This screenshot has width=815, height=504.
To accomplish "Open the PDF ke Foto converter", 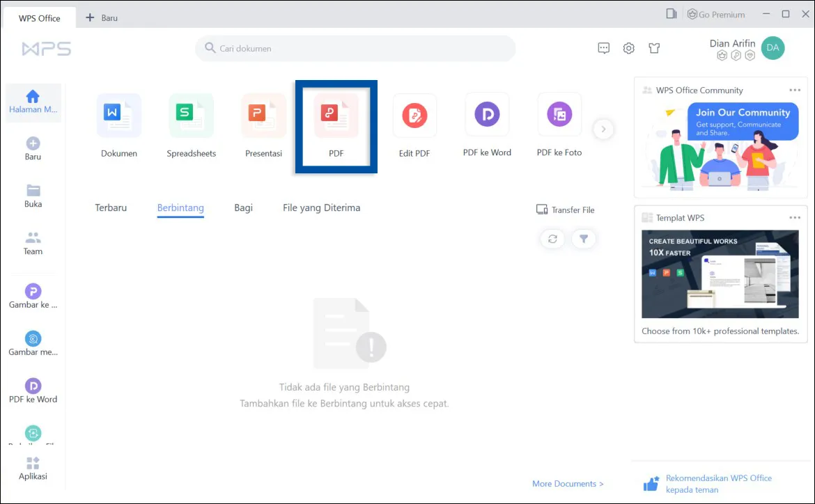I will point(559,125).
